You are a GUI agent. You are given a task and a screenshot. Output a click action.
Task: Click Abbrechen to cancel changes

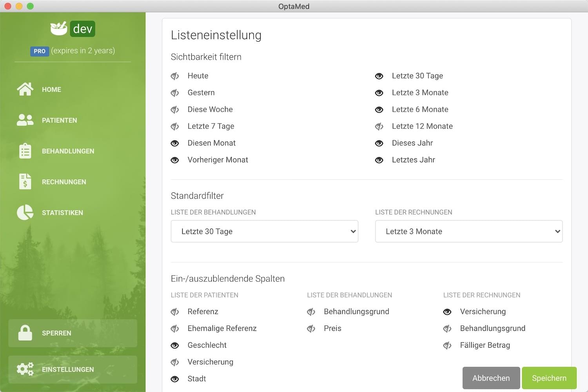[491, 378]
